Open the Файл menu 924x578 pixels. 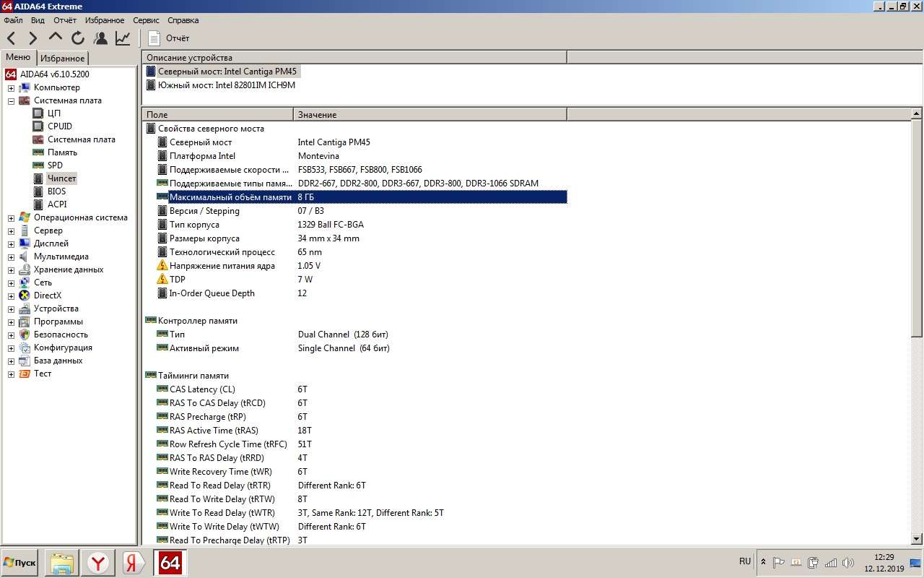click(13, 20)
